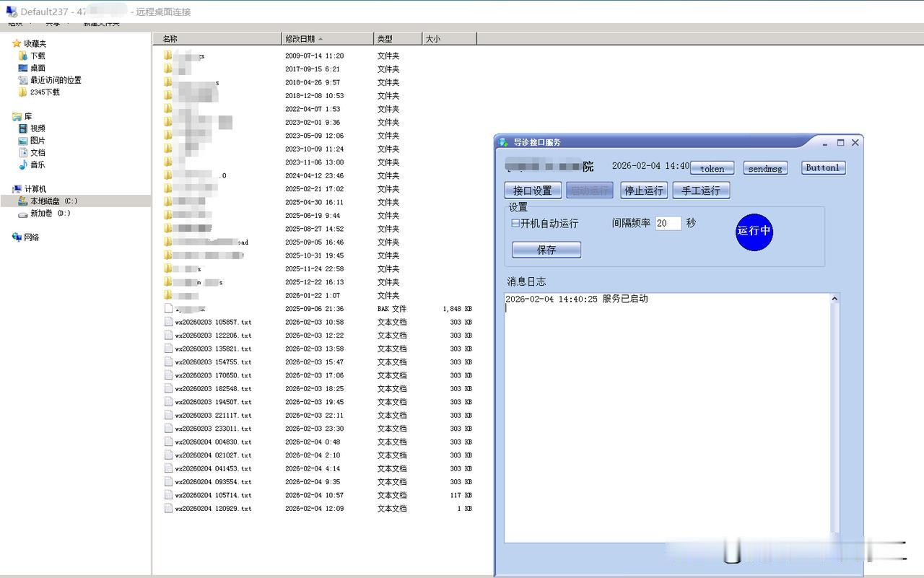
Task: Click date 2025-12-22 16:13 folder row
Action: (314, 282)
